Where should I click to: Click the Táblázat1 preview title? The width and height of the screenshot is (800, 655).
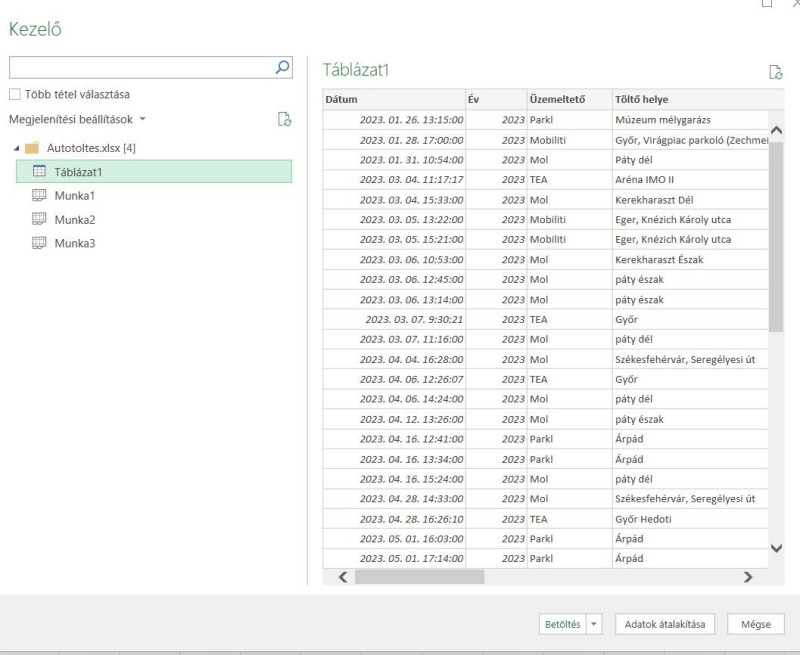point(356,70)
